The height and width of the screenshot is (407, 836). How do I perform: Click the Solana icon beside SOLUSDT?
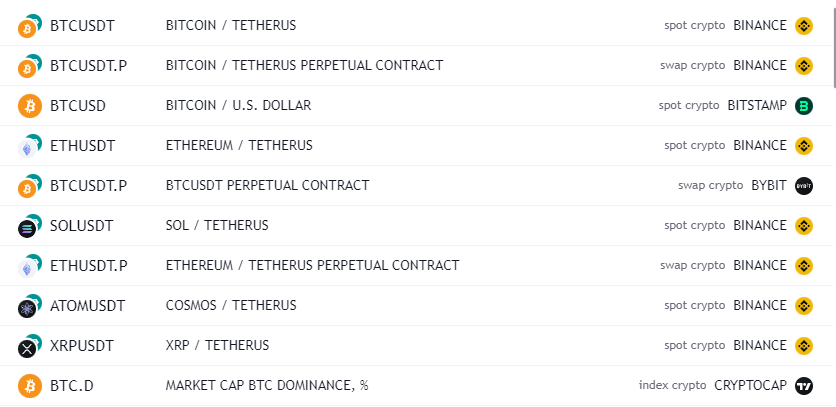point(28,227)
